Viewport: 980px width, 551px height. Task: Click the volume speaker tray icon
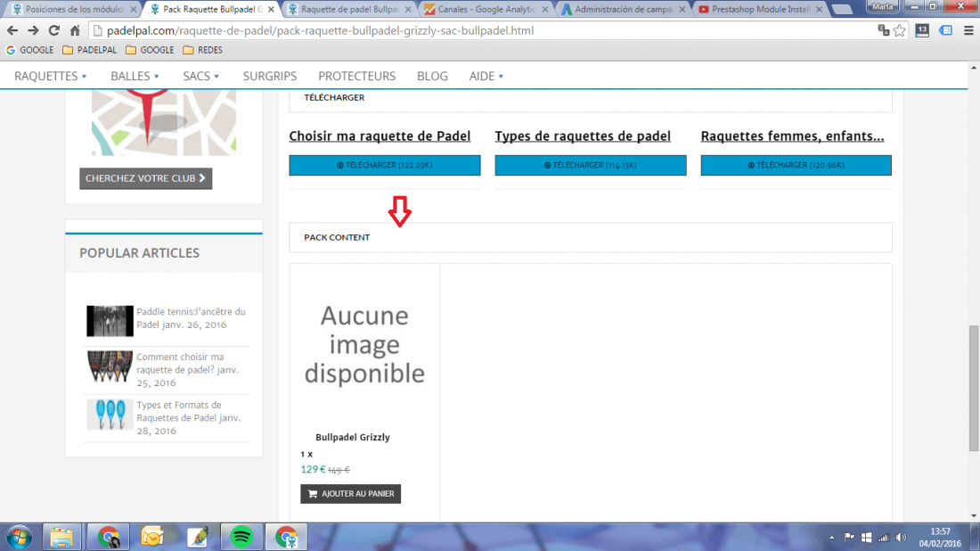coord(901,538)
